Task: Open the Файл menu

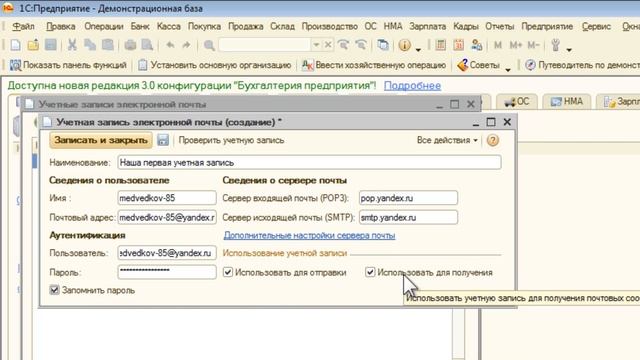Action: (23, 27)
